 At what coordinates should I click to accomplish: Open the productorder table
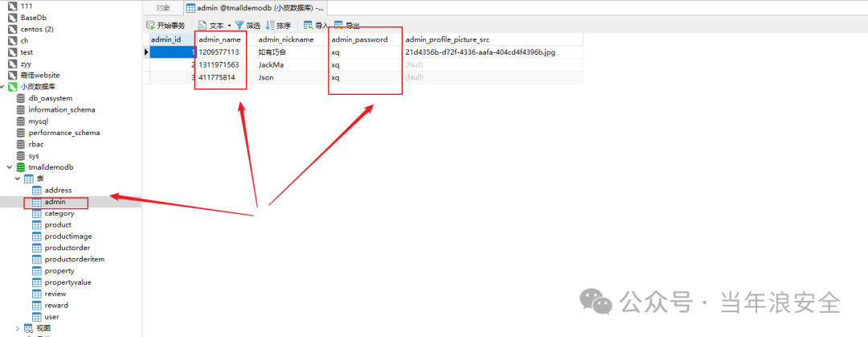pyautogui.click(x=68, y=248)
